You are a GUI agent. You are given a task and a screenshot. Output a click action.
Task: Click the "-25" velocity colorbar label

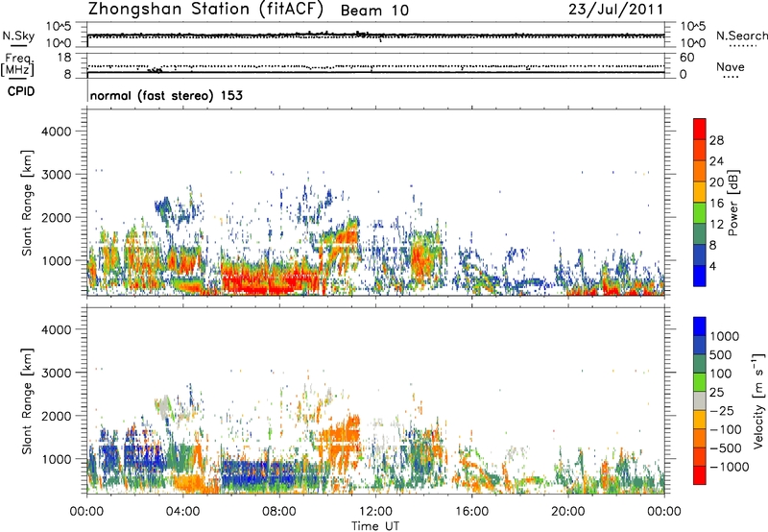point(722,411)
